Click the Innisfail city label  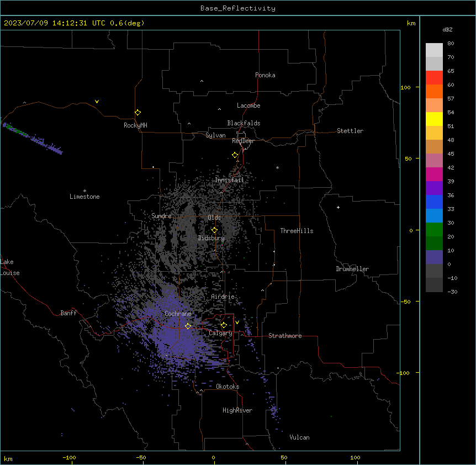(229, 180)
